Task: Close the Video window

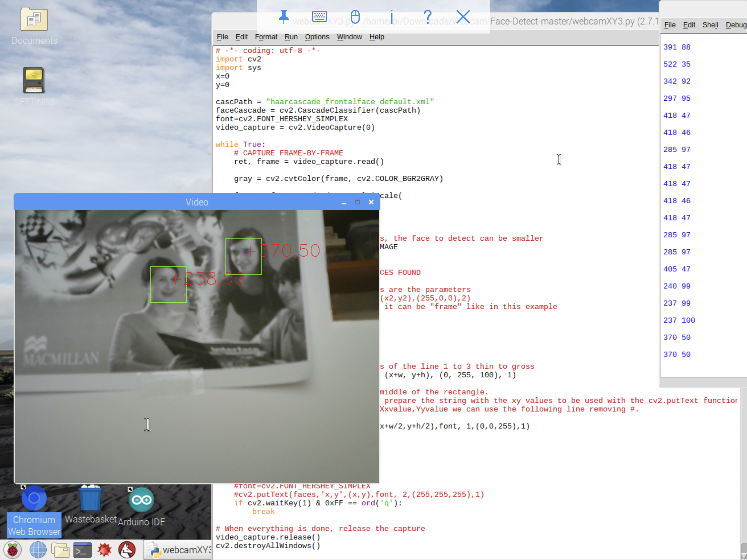Action: coord(371,202)
